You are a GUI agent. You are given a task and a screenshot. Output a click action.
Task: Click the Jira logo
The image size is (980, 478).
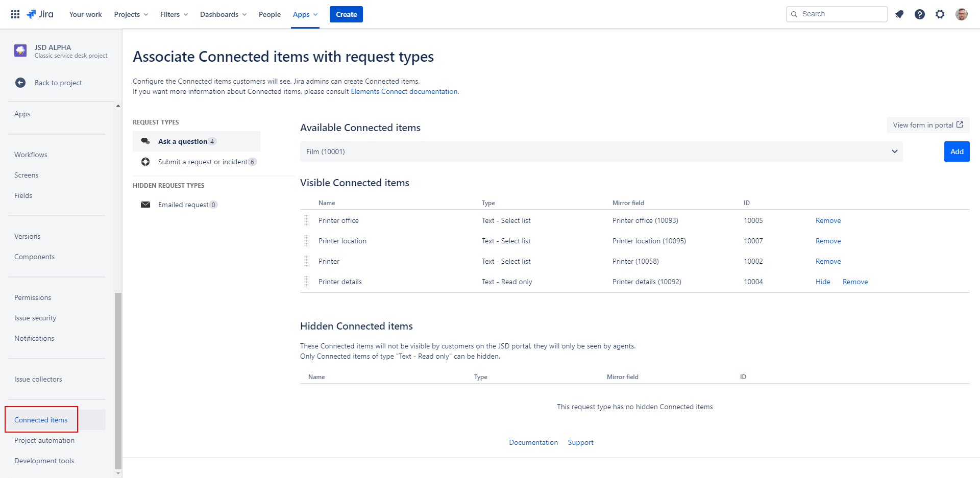40,14
